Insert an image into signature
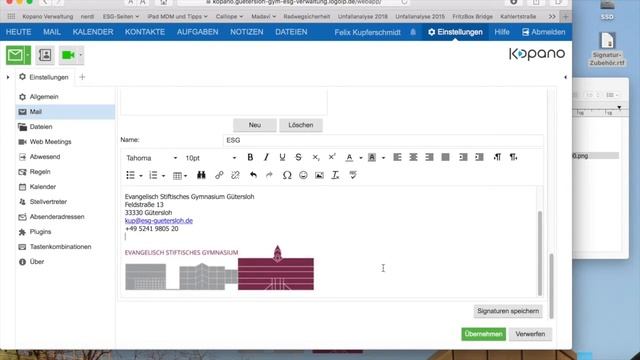 319,175
